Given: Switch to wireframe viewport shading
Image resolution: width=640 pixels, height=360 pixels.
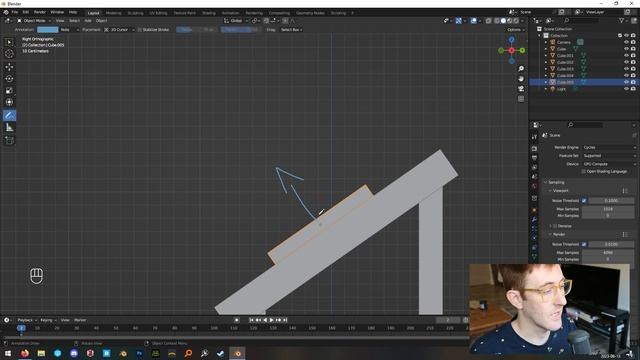Looking at the screenshot, I should 496,21.
